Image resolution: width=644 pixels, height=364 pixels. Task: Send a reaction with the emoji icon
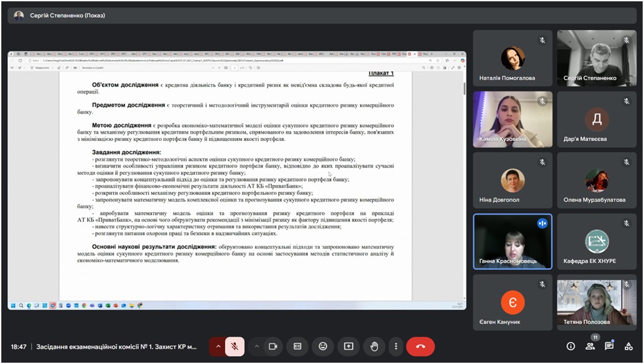point(323,346)
